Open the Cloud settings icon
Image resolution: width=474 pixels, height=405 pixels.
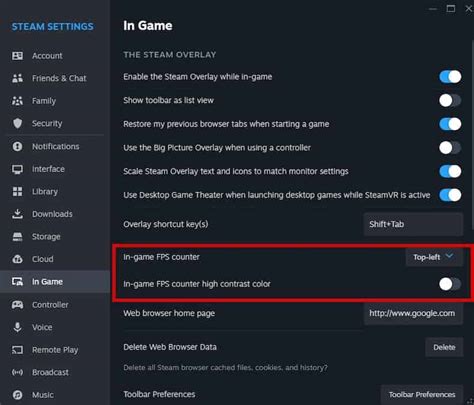(x=17, y=259)
